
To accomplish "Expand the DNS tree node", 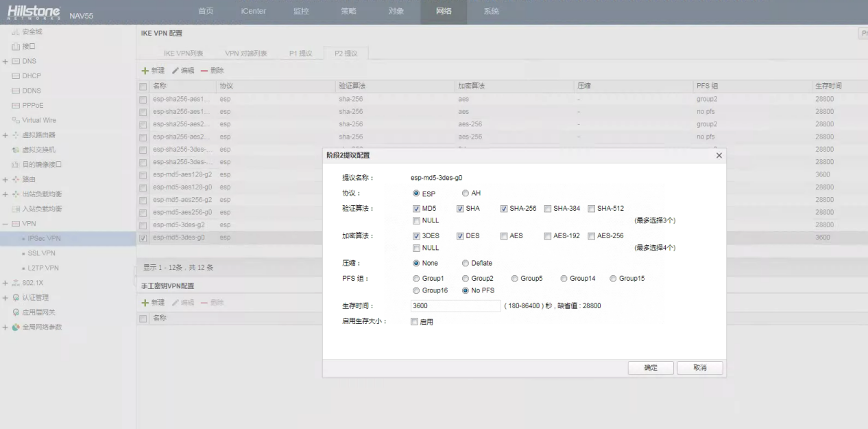I will (5, 62).
